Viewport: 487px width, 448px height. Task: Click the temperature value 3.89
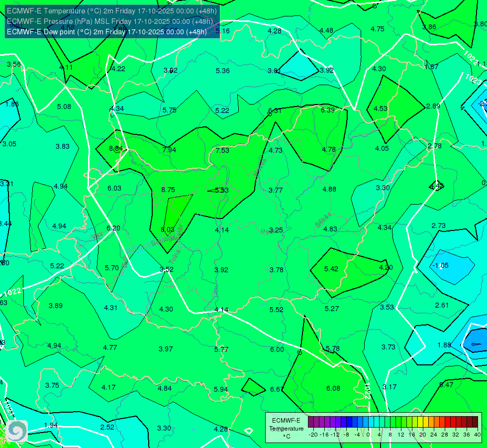(x=56, y=306)
